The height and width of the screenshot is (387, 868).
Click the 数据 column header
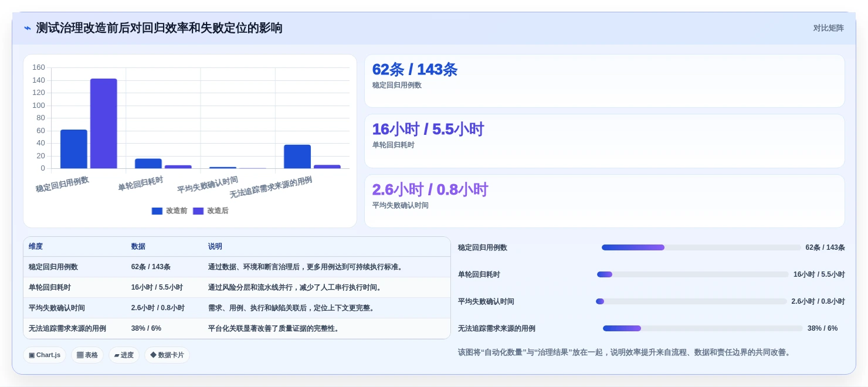click(138, 247)
